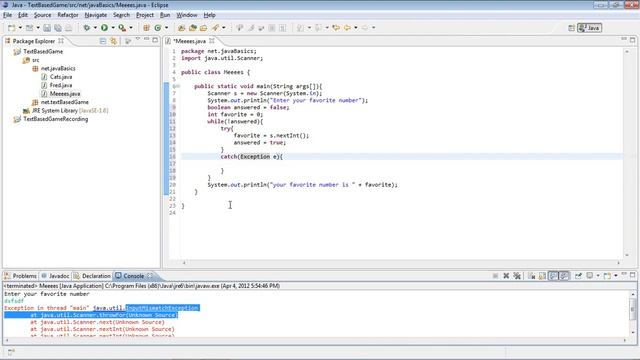Click the Save All toolbar icon
Viewport: 640px width, 360px height.
coord(58,28)
